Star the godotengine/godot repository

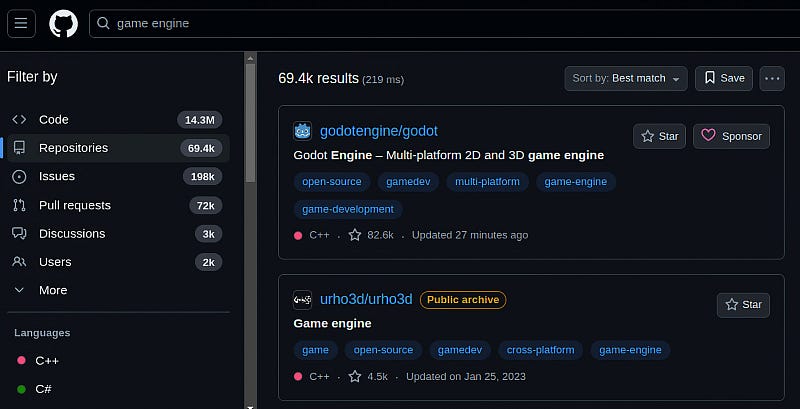[660, 136]
